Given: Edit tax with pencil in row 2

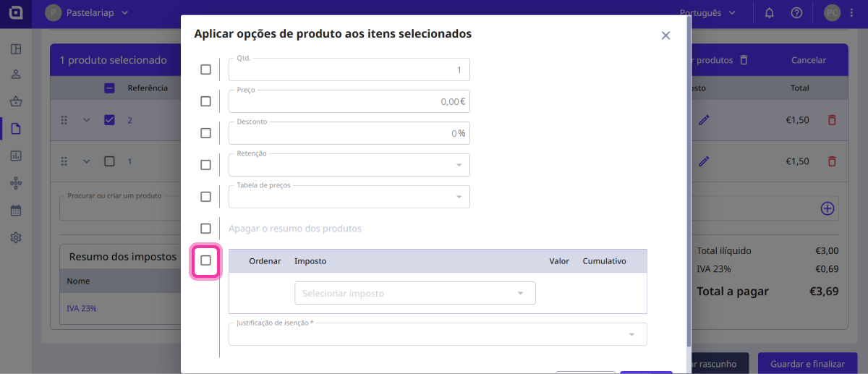Looking at the screenshot, I should coord(704,120).
